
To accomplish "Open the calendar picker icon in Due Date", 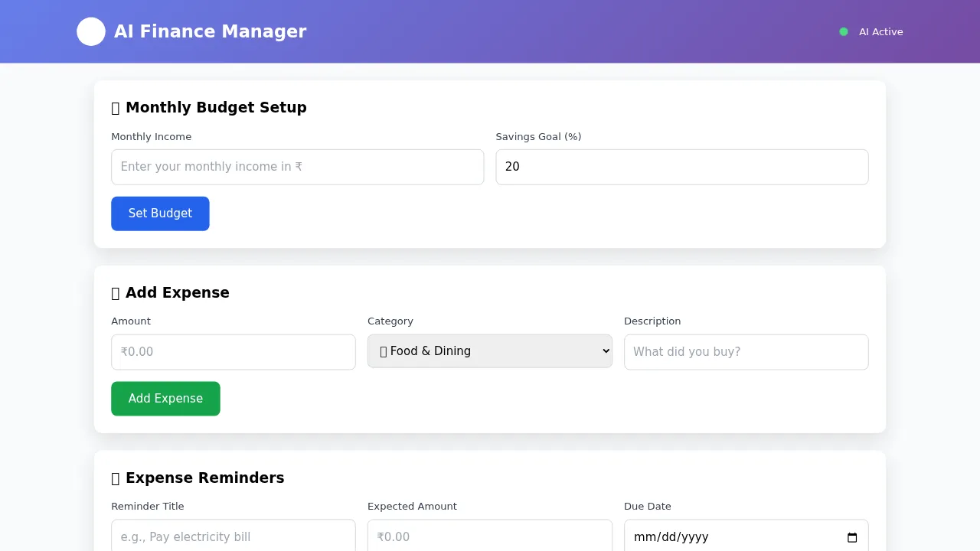I will [x=852, y=537].
